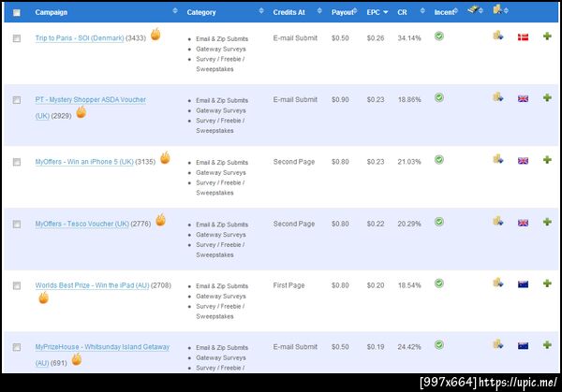Click green incent checkmark in Trip to Paris row
This screenshot has height=392, width=562.
tap(439, 36)
